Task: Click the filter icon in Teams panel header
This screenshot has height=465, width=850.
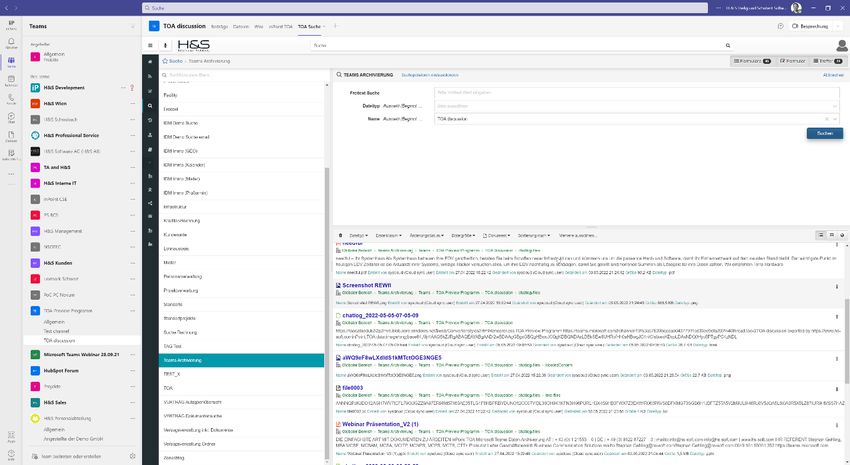Action: pos(133,26)
